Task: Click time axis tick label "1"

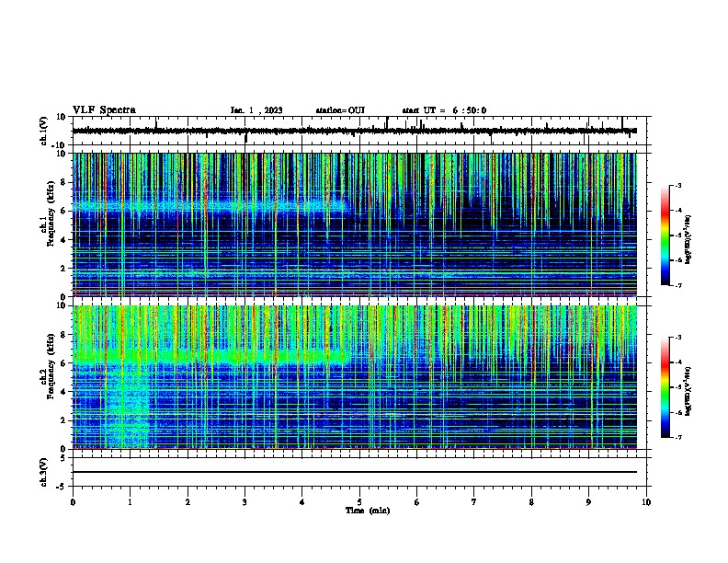Action: click(x=130, y=502)
